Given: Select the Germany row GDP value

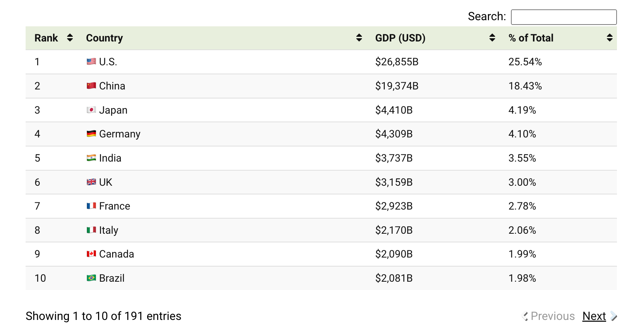Looking at the screenshot, I should 394,134.
